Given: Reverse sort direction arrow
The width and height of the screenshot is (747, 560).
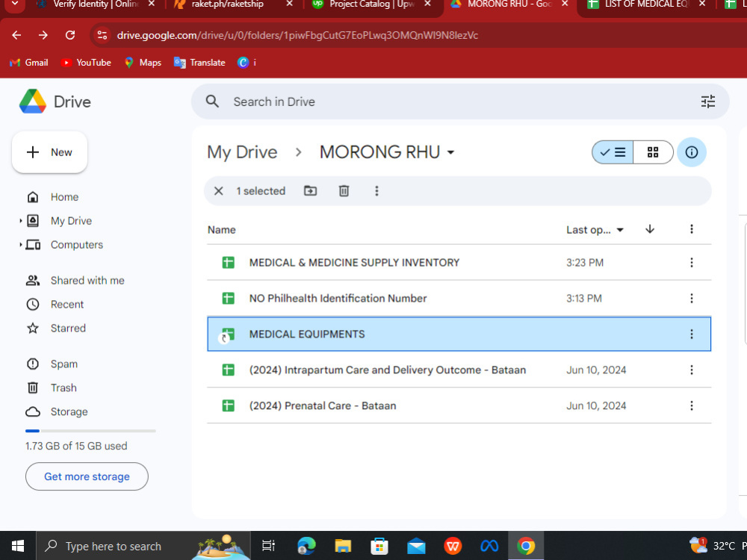Looking at the screenshot, I should click(x=650, y=229).
